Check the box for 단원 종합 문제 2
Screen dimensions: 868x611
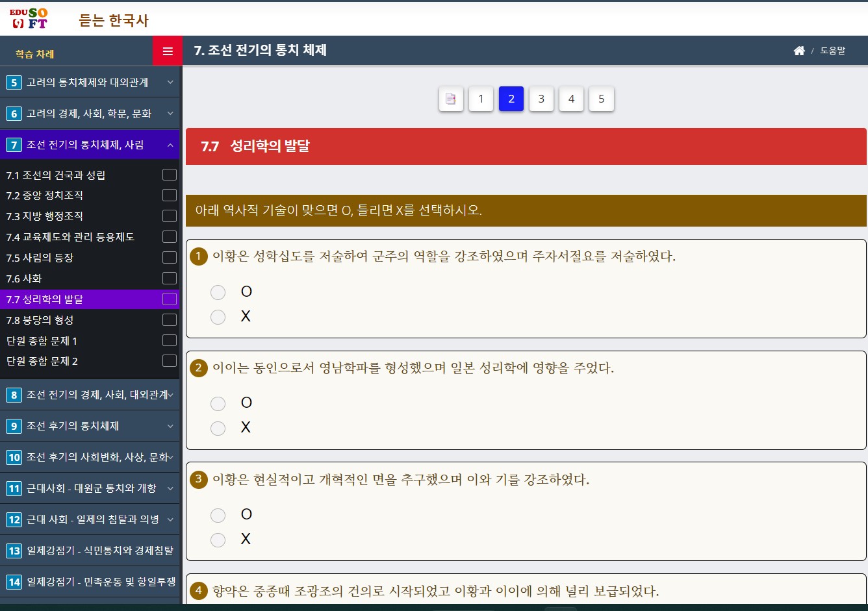coord(170,360)
